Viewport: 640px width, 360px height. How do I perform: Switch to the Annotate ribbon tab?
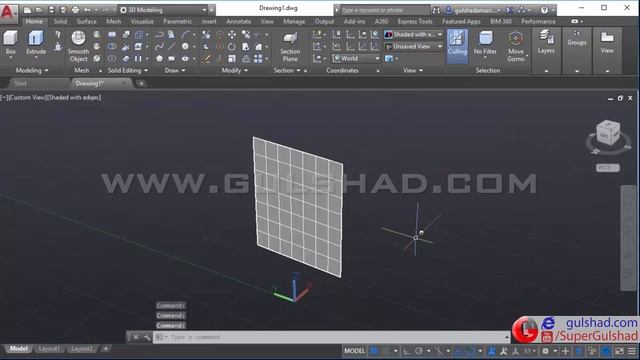pyautogui.click(x=239, y=21)
